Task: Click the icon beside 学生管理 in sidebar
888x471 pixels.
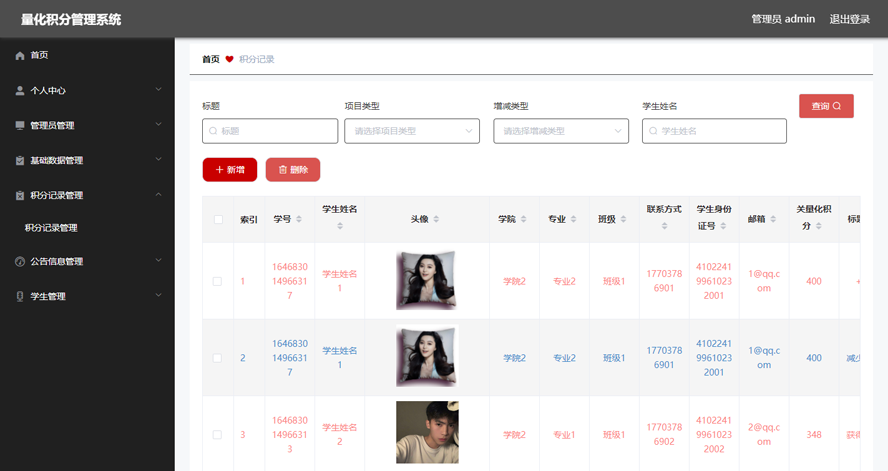Action: pyautogui.click(x=20, y=297)
